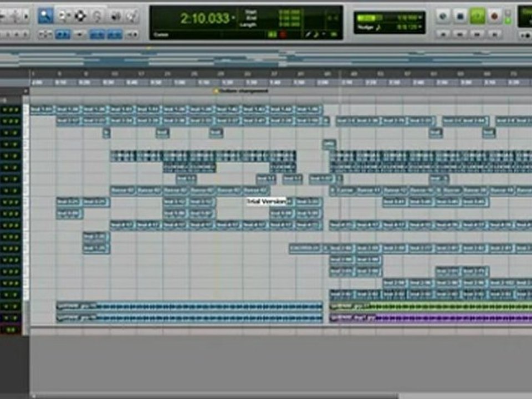Toggle middle green button on Trial Version track
This screenshot has height=399, width=532.
tap(11, 203)
